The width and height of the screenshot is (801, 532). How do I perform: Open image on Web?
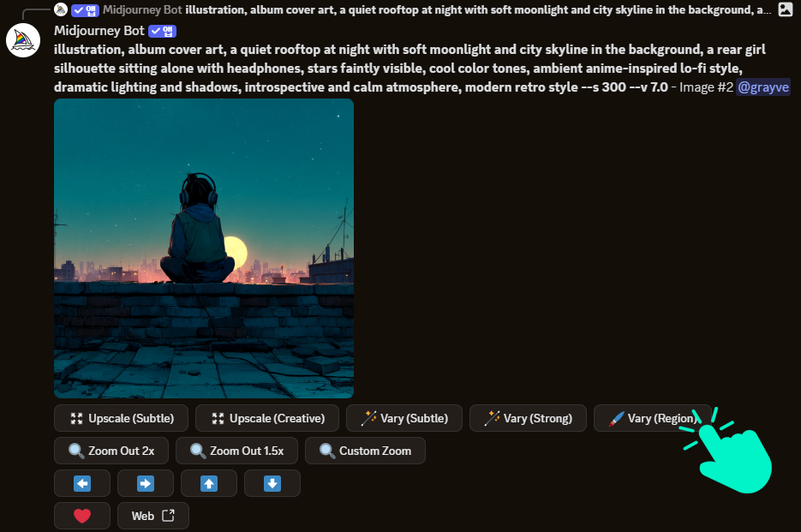pos(153,516)
